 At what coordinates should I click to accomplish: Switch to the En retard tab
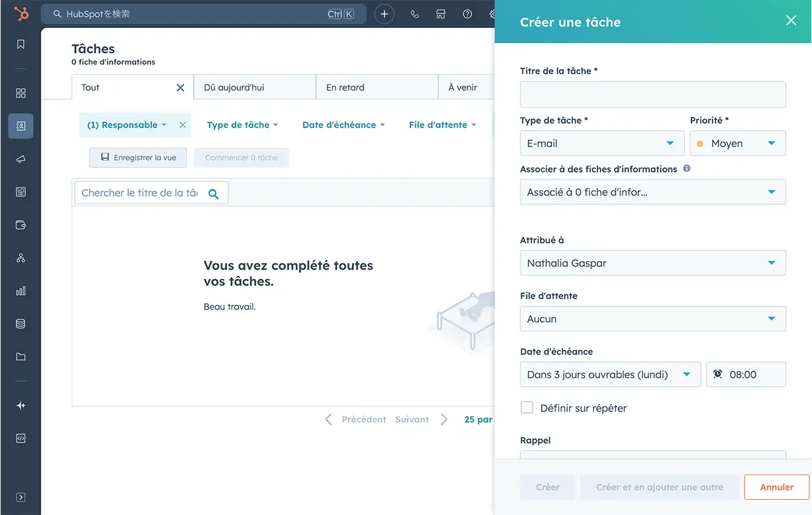point(377,88)
